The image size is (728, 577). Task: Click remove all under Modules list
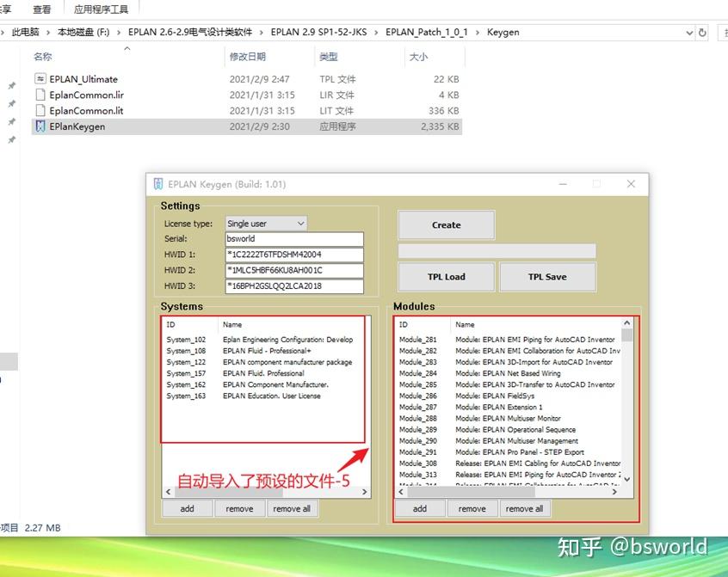click(525, 509)
